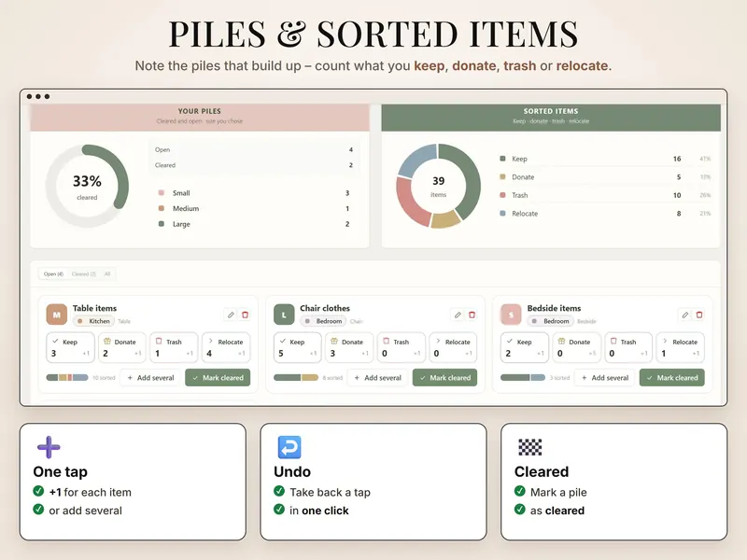Add one to Donate in Table items
The width and height of the screenshot is (747, 560).
click(122, 347)
